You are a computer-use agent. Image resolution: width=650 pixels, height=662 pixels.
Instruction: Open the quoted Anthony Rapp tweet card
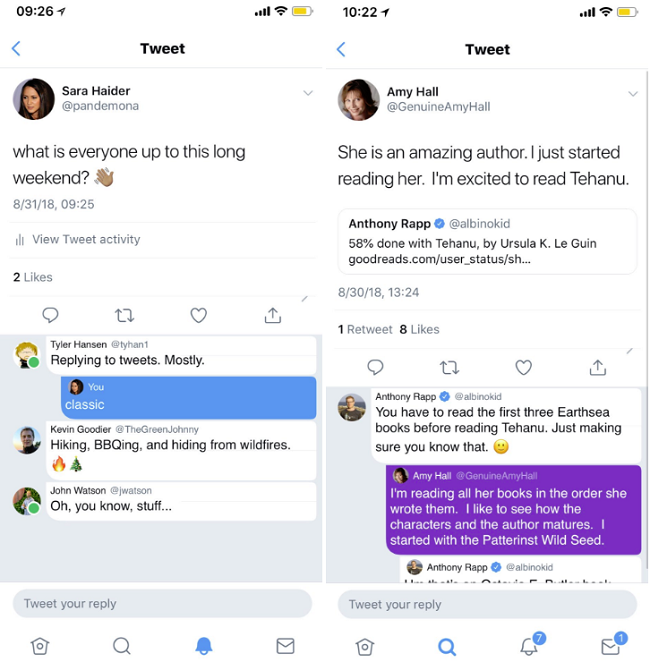coord(487,240)
